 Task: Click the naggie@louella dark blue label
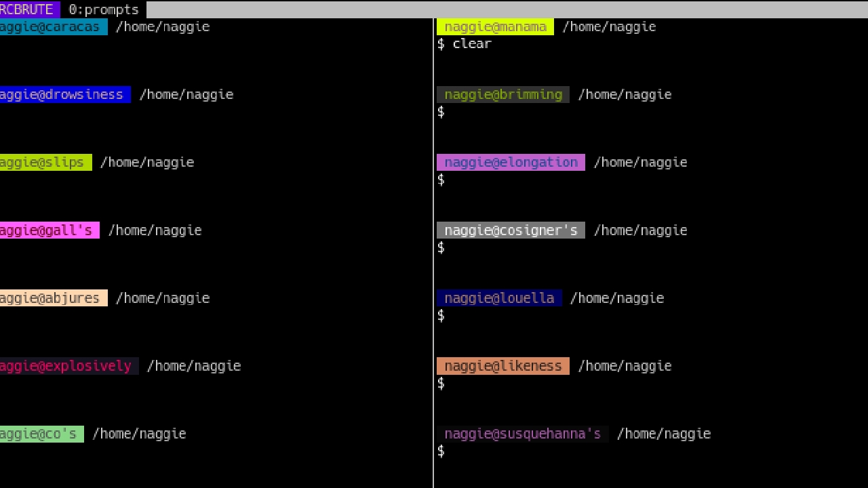coord(499,298)
